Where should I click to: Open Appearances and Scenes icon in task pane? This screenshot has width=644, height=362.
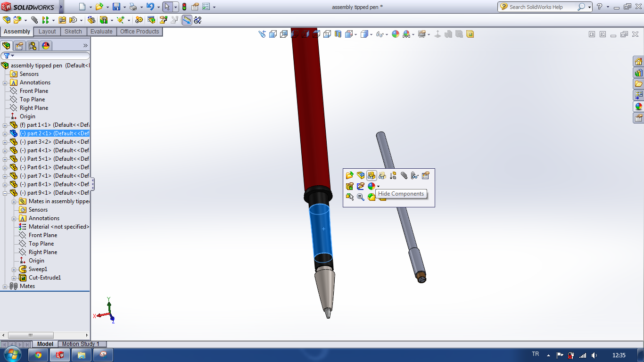[x=638, y=107]
